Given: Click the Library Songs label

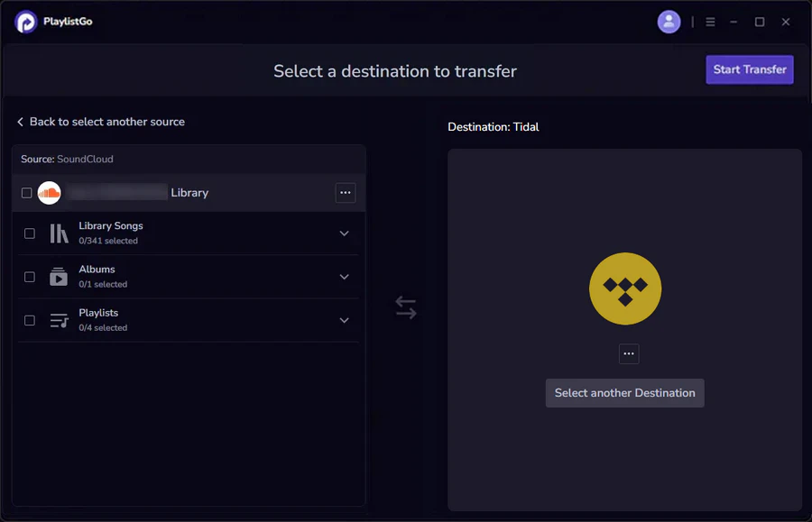Looking at the screenshot, I should [111, 225].
